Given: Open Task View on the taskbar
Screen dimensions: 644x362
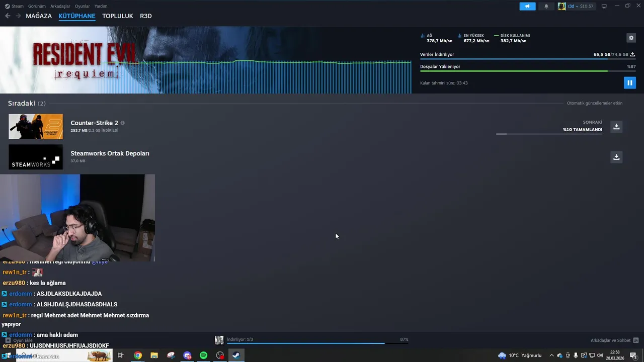Looking at the screenshot, I should (x=121, y=355).
